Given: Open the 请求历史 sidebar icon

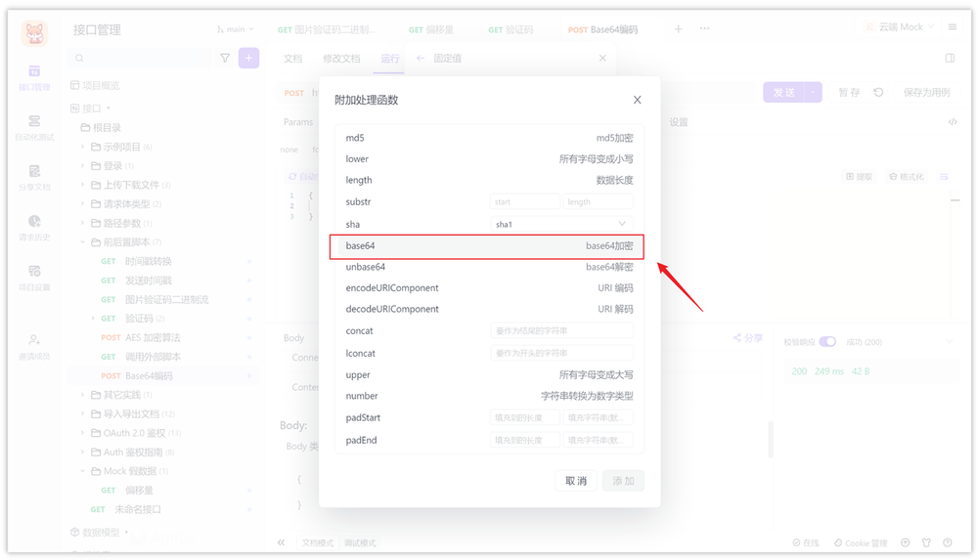Looking at the screenshot, I should 34,228.
